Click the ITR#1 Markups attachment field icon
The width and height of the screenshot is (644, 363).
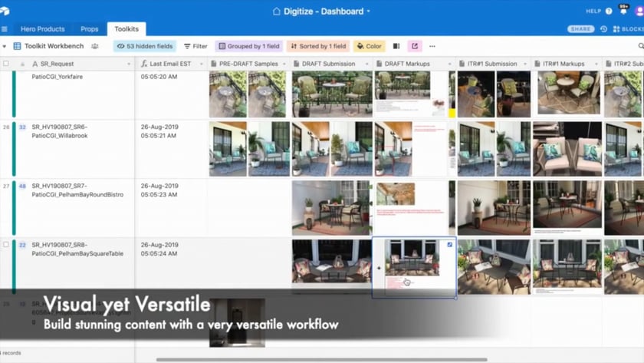537,64
